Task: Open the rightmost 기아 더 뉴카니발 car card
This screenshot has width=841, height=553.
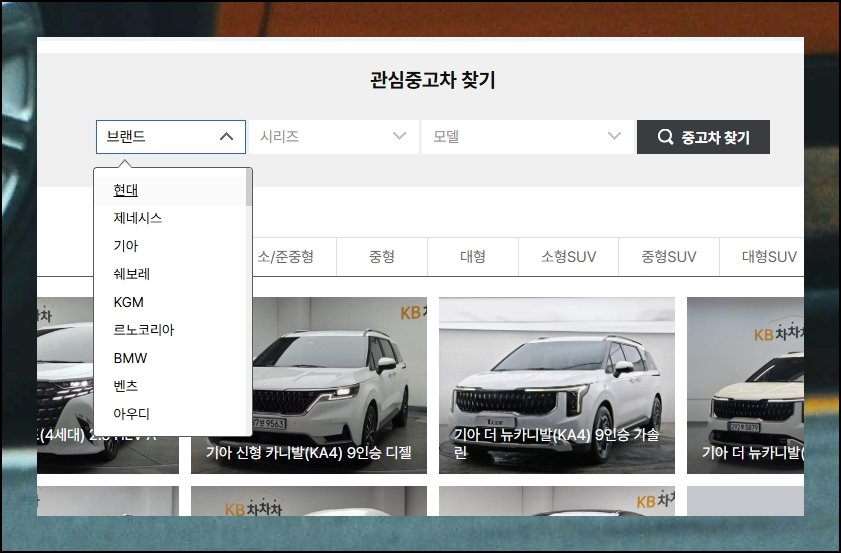Action: [x=746, y=385]
